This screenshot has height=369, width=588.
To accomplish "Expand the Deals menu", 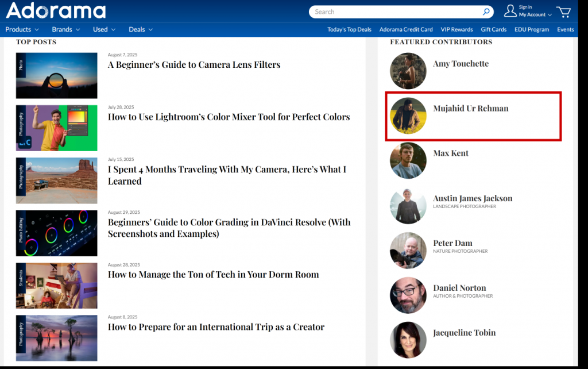I will pyautogui.click(x=141, y=29).
